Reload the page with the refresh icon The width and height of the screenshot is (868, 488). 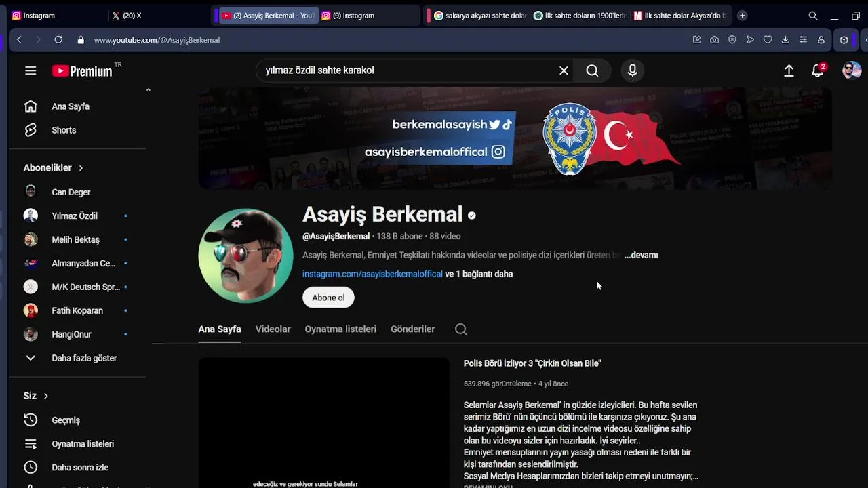[x=58, y=40]
